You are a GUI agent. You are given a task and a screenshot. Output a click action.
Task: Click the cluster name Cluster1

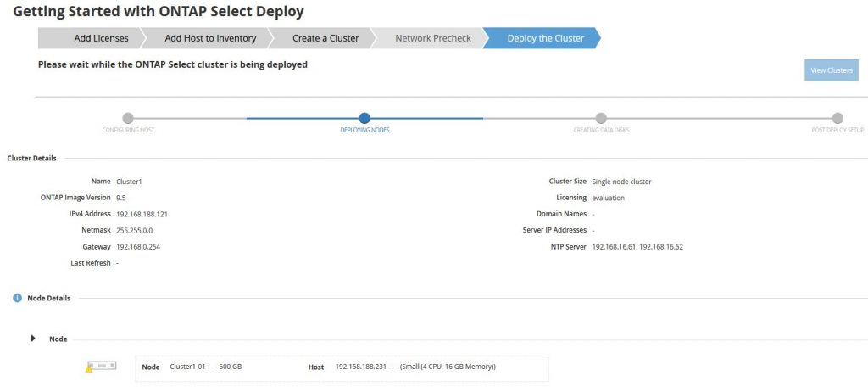tap(129, 182)
